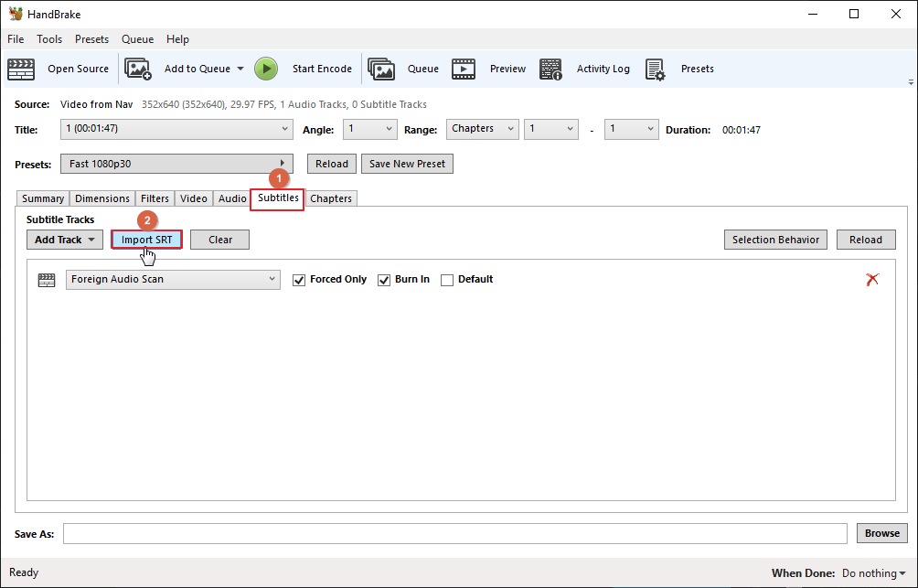Click the HandBrake app logo icon
This screenshot has width=918, height=588.
(16, 14)
